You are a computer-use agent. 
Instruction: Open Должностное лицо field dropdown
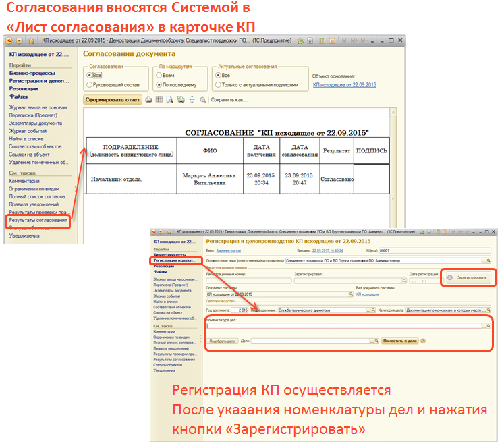click(x=483, y=259)
